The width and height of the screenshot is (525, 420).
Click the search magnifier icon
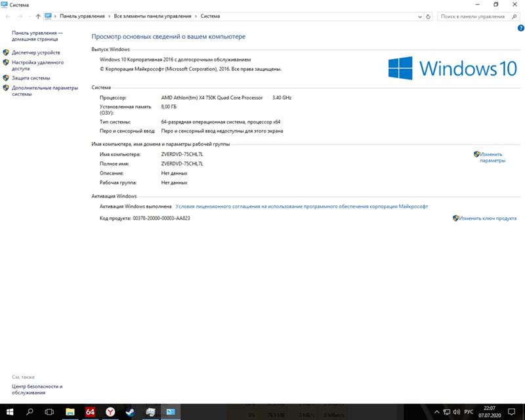point(514,16)
